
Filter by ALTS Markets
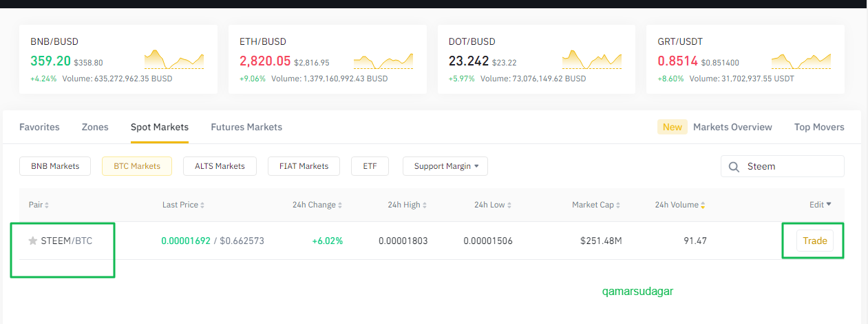point(220,166)
